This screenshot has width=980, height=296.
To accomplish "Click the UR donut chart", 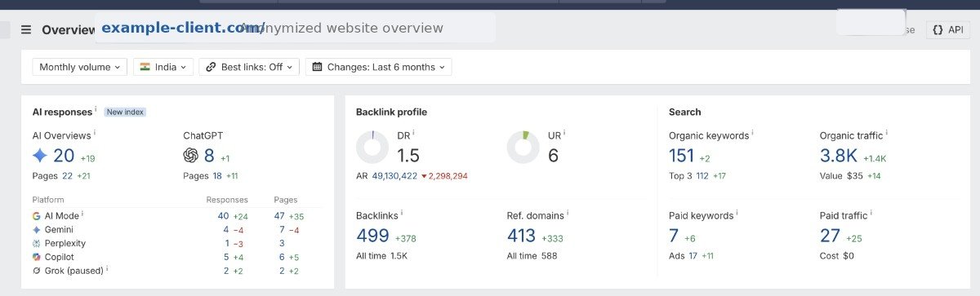I will pyautogui.click(x=523, y=148).
